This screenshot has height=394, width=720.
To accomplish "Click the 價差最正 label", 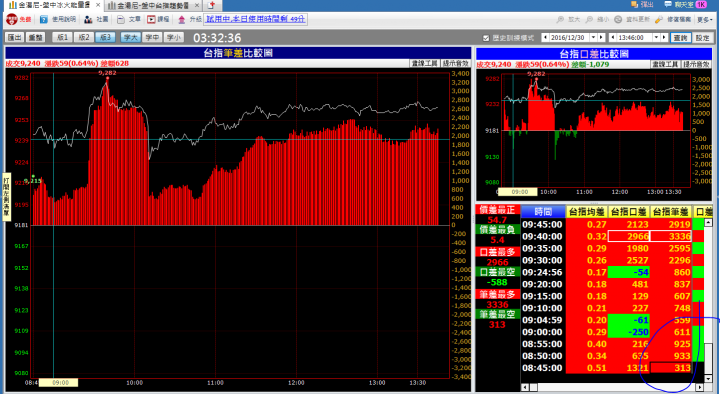I will click(x=498, y=210).
